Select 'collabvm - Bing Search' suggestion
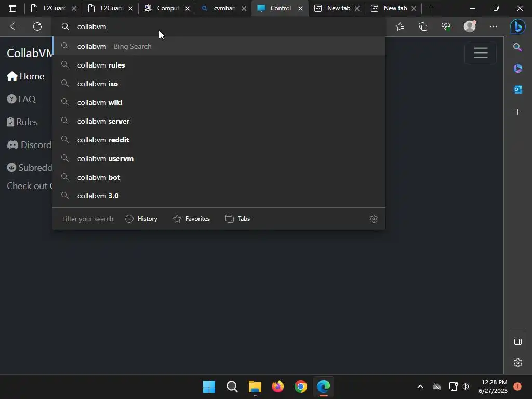 219,46
